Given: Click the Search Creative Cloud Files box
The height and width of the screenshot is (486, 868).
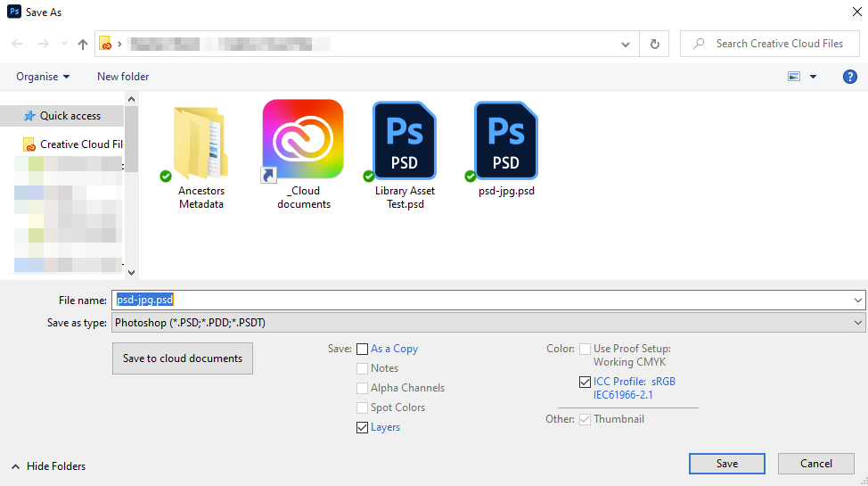Looking at the screenshot, I should pyautogui.click(x=769, y=44).
